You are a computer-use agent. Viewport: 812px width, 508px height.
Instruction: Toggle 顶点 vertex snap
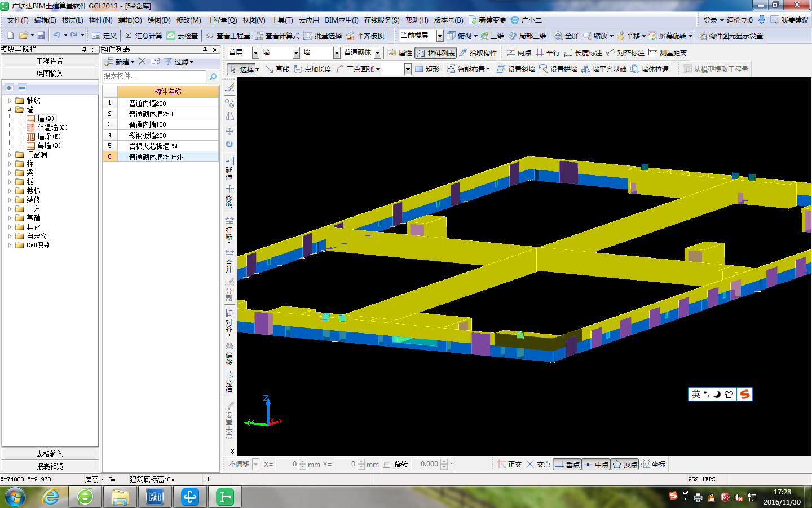click(x=625, y=464)
